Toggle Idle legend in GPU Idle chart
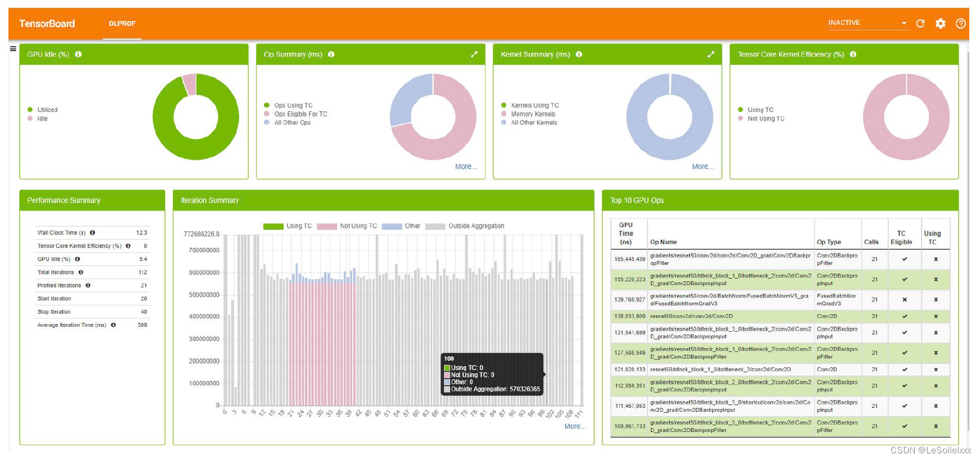980x459 pixels. click(x=38, y=119)
